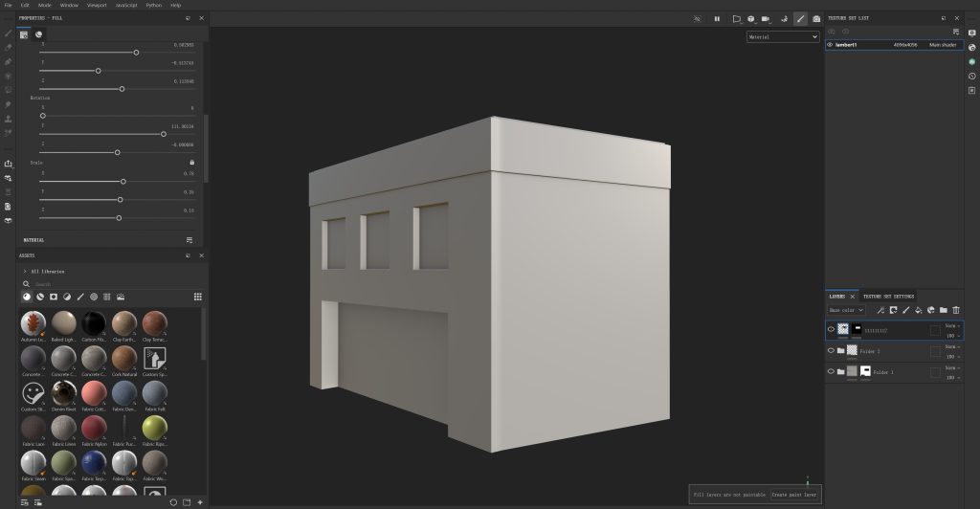Filter assets by textures icon
The width and height of the screenshot is (980, 509).
(x=107, y=297)
